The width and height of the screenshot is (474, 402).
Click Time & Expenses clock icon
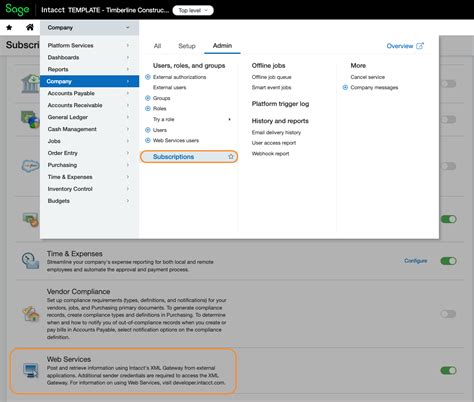click(30, 261)
